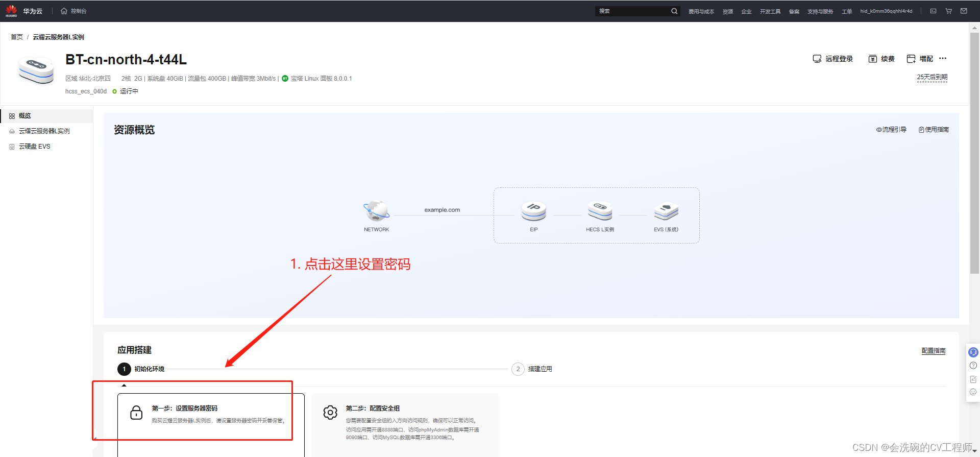Image resolution: width=980 pixels, height=457 pixels.
Task: Open 配置指南 configuration guide link
Action: (934, 351)
